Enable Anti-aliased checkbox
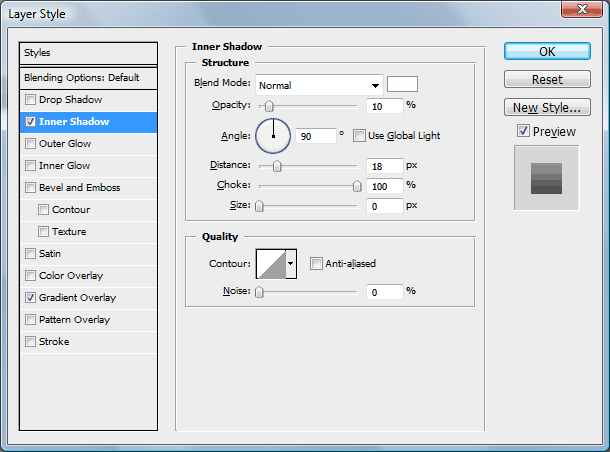The width and height of the screenshot is (610, 452). (x=316, y=264)
